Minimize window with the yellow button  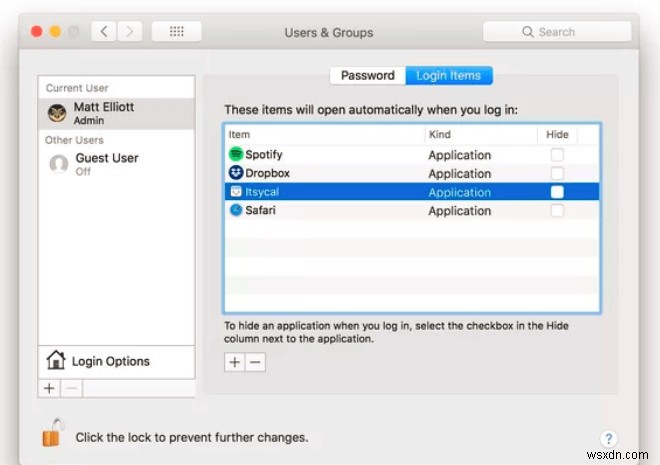55,32
